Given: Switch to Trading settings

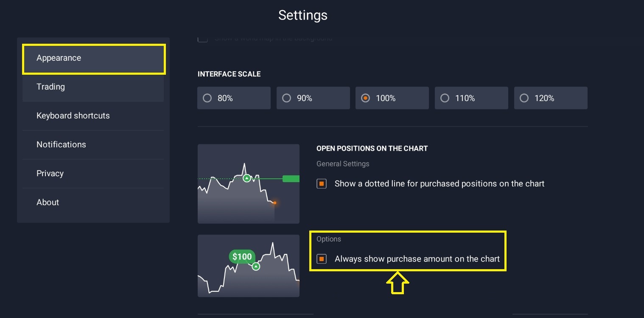Looking at the screenshot, I should coord(93,87).
